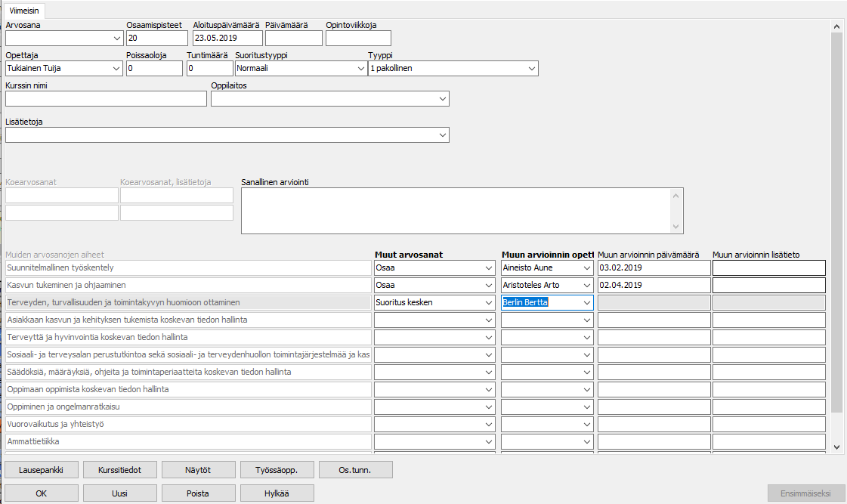This screenshot has width=847, height=504.
Task: Click into the Osaamispisteet field
Action: click(x=156, y=39)
